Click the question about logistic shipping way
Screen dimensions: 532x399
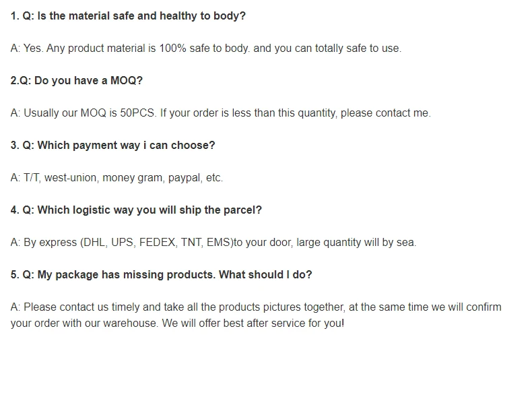136,210
